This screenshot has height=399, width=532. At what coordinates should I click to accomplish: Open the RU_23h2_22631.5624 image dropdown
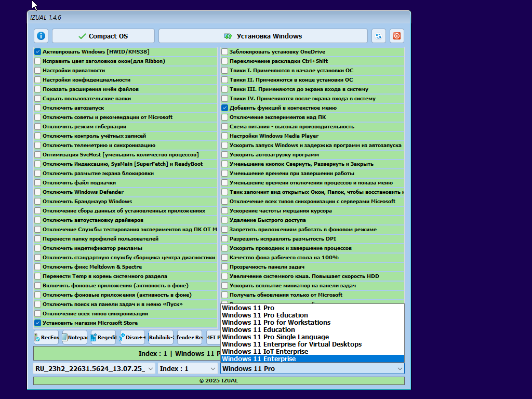point(94,368)
